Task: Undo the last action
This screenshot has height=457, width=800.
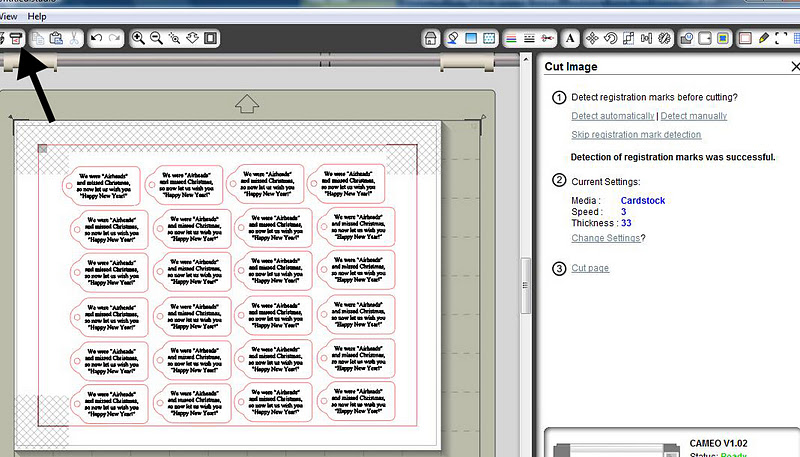Action: (x=96, y=38)
